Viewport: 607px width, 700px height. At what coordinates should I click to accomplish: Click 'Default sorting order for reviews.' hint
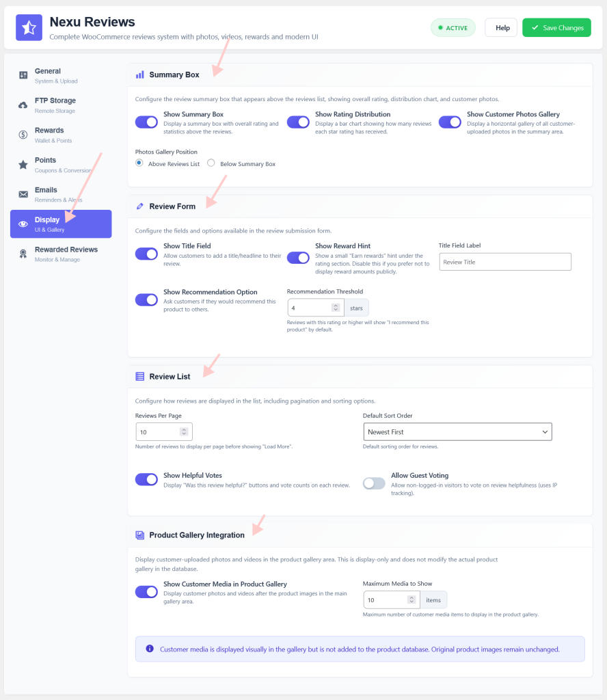coord(401,446)
